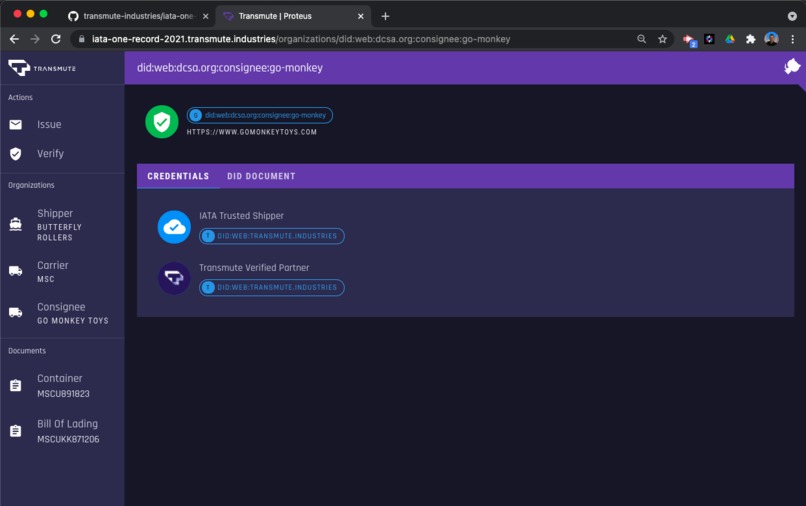806x506 pixels.
Task: Click the Organizations section label
Action: (x=31, y=185)
